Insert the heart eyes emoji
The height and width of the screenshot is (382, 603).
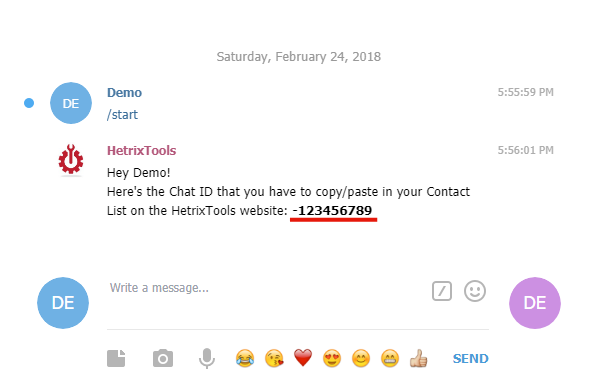(x=332, y=358)
